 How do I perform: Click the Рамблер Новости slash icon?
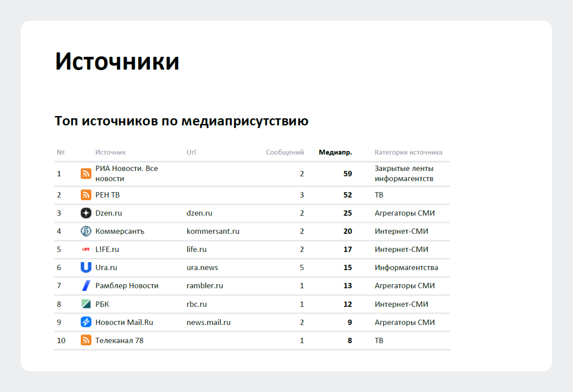coord(86,286)
